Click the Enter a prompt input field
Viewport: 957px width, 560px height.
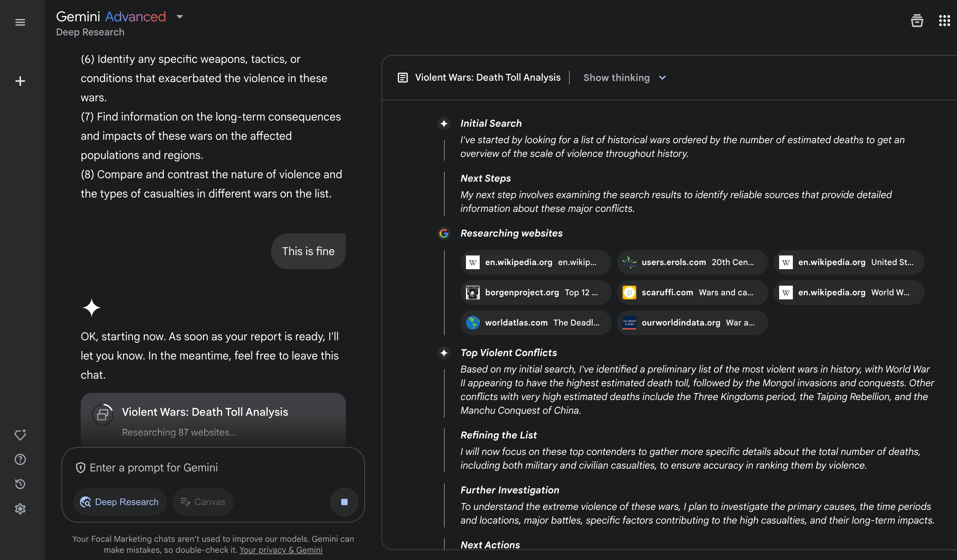pyautogui.click(x=213, y=468)
